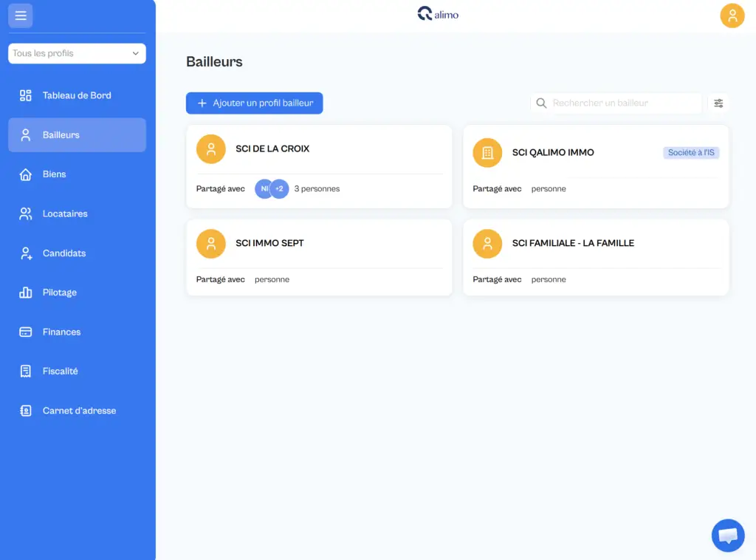Click the Pilotage bar chart icon
Image resolution: width=756 pixels, height=560 pixels.
(x=26, y=293)
